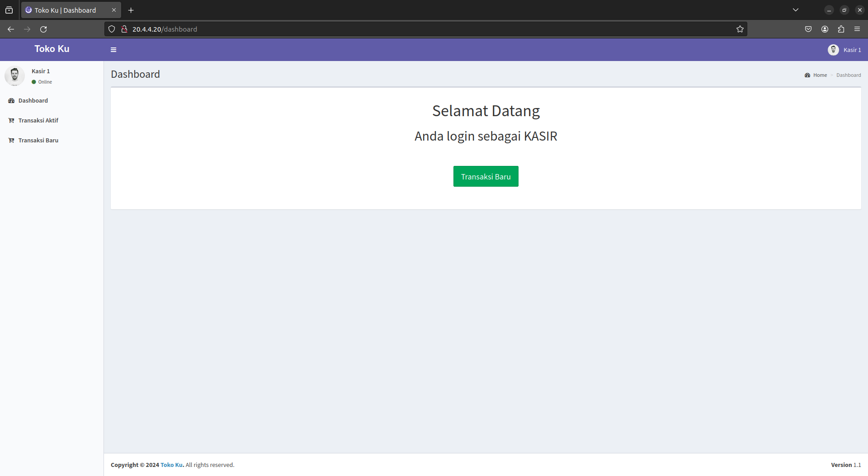Bookmark this page with the star icon
868x476 pixels.
point(740,29)
